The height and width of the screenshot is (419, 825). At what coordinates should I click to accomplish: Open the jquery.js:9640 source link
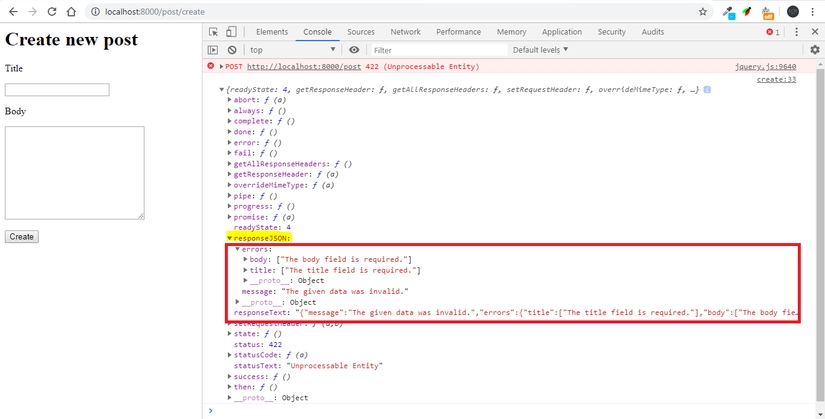765,67
